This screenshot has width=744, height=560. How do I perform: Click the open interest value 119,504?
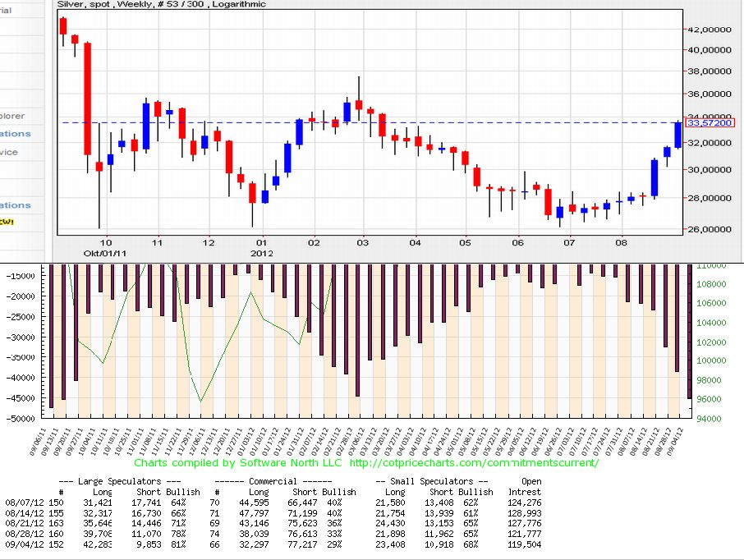(524, 544)
